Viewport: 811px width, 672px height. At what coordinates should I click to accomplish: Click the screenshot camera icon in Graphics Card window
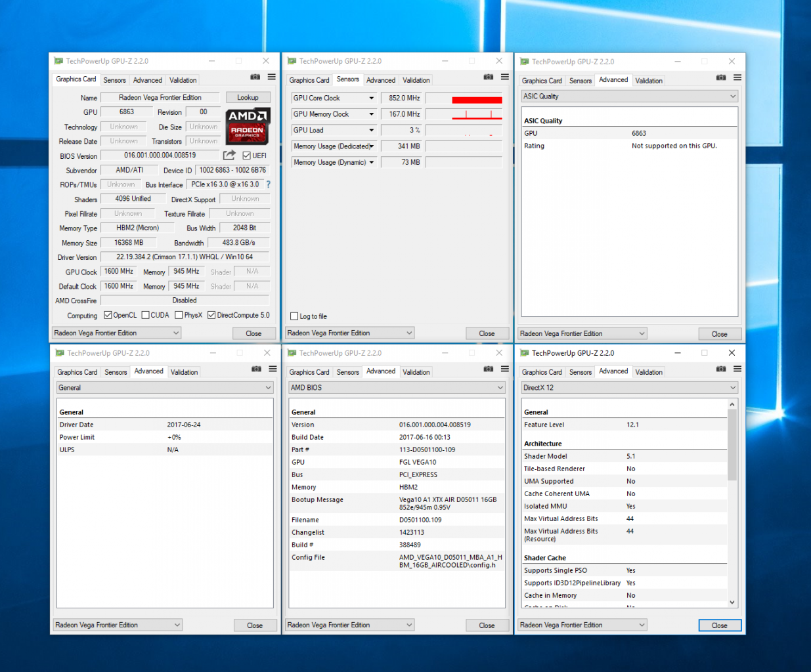point(255,77)
